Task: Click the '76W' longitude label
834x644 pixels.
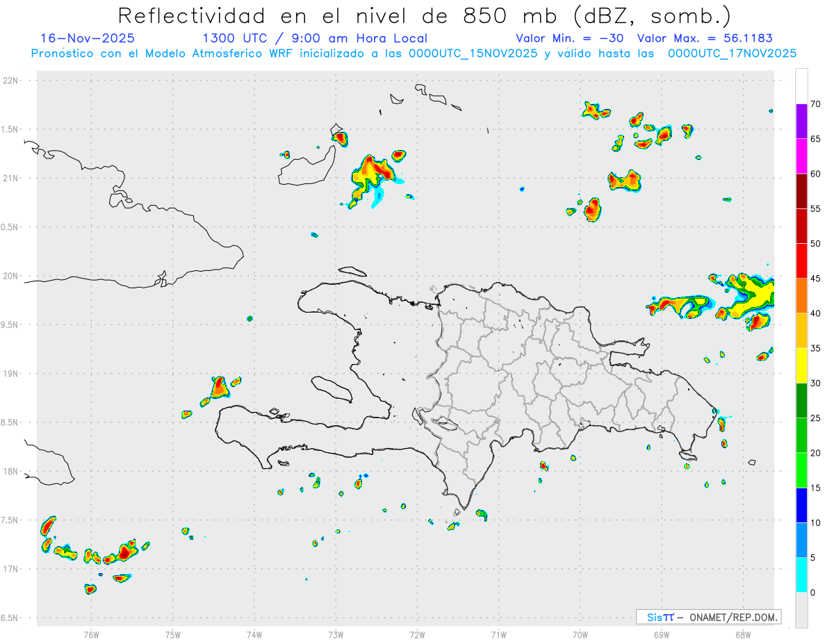Action: [91, 634]
